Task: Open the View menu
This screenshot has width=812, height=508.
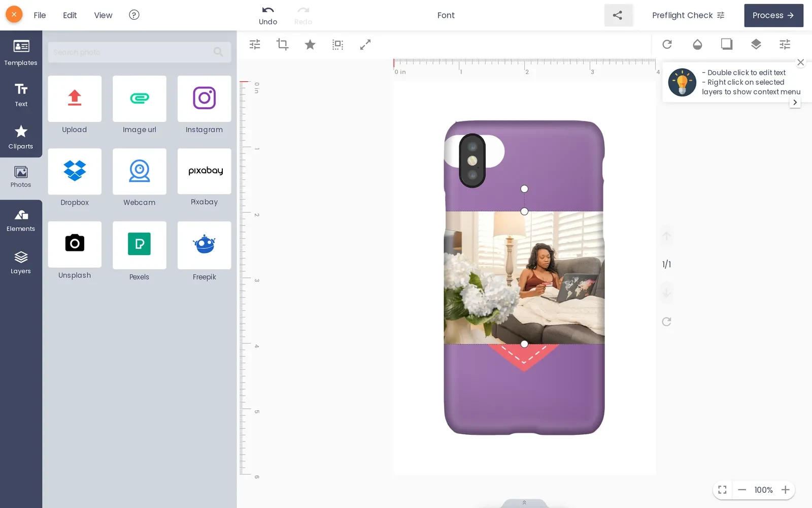Action: pyautogui.click(x=103, y=15)
